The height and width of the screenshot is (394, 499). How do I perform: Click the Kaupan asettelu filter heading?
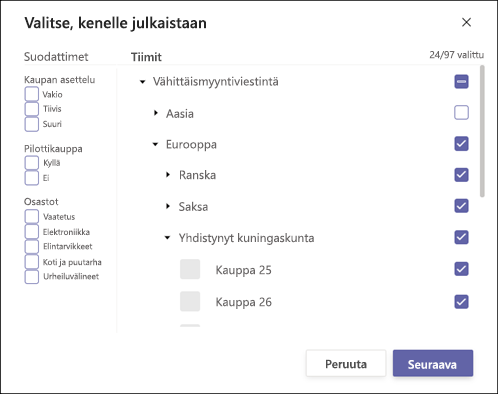60,80
